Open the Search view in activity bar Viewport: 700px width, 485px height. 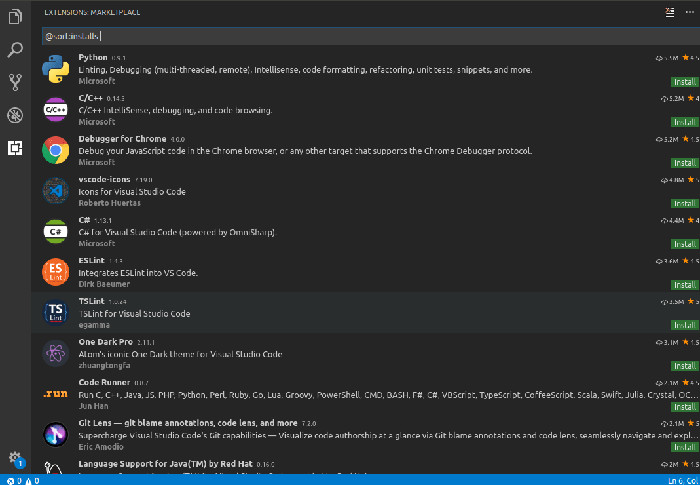coord(15,49)
